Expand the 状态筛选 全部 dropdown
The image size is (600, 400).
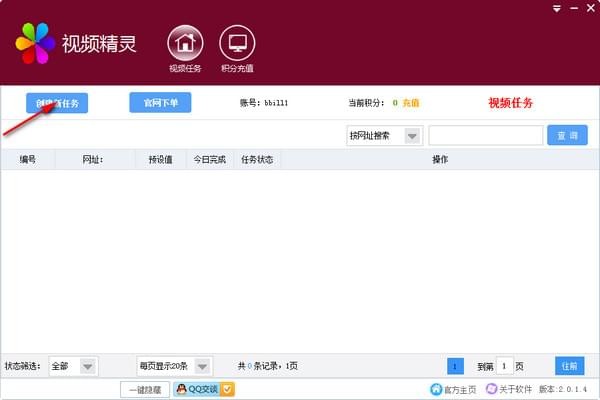coord(87,367)
